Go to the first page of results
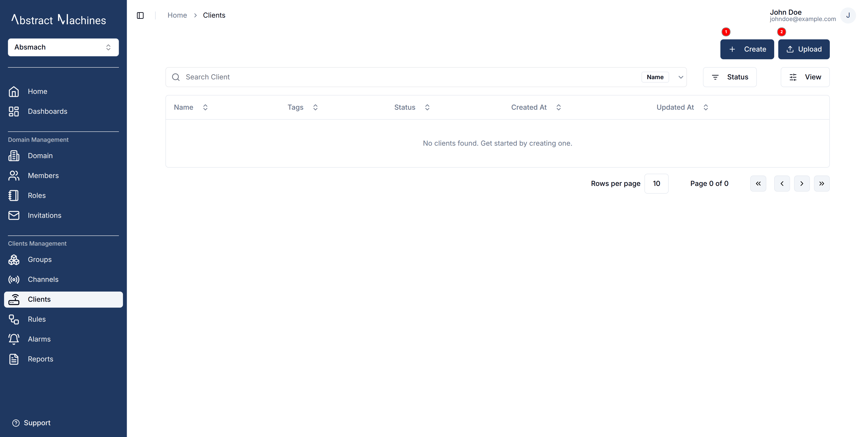868x437 pixels. (758, 183)
